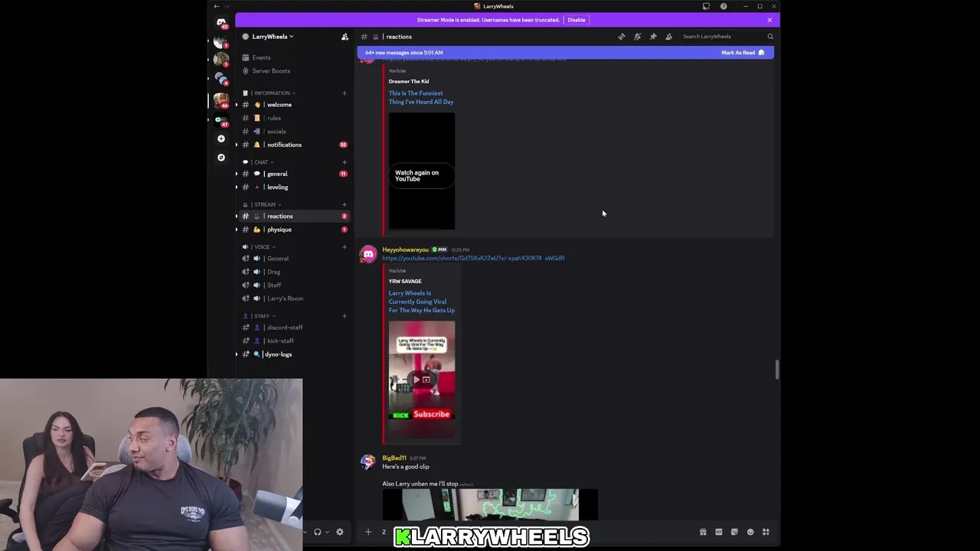The height and width of the screenshot is (551, 980).
Task: Click the Add a Server plus icon
Action: [221, 139]
